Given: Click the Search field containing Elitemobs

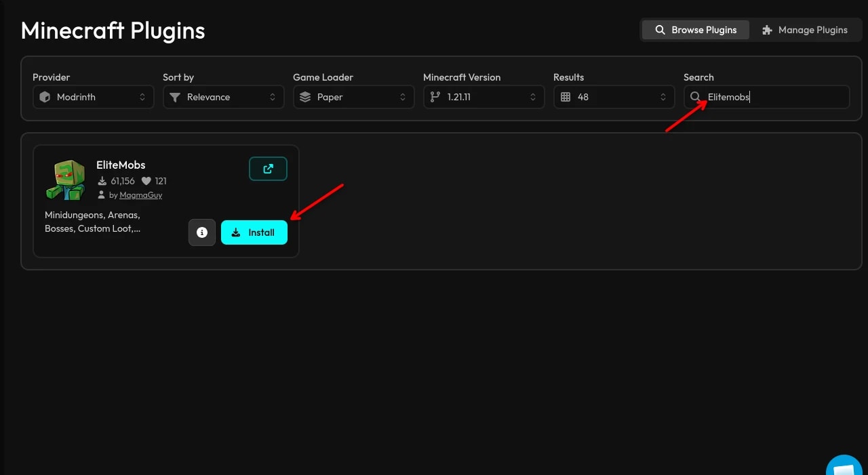Looking at the screenshot, I should point(766,97).
